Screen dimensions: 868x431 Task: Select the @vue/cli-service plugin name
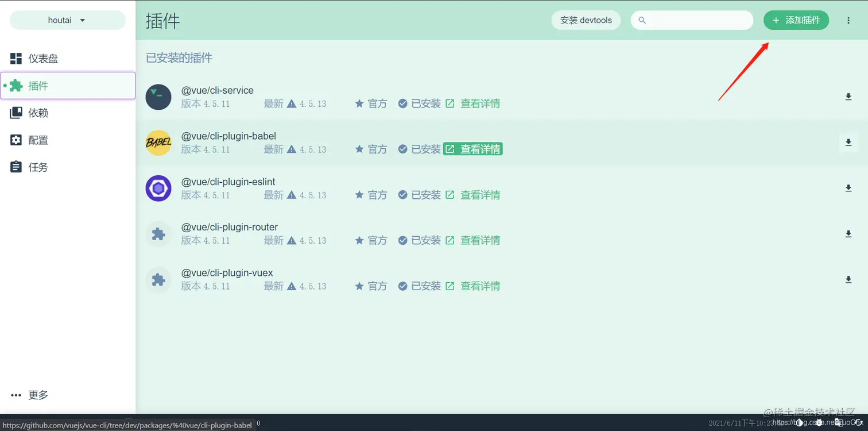point(218,90)
